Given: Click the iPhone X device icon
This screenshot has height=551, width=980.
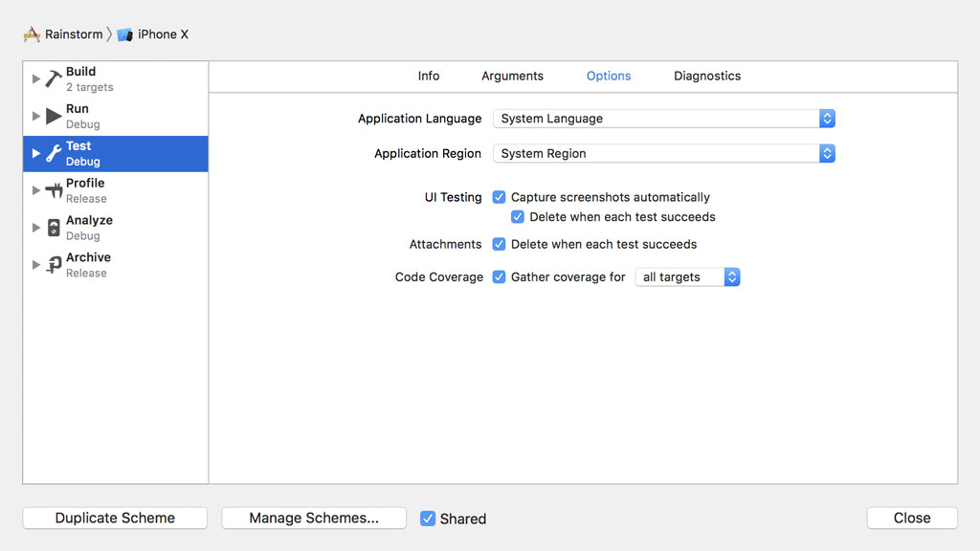Looking at the screenshot, I should 123,33.
